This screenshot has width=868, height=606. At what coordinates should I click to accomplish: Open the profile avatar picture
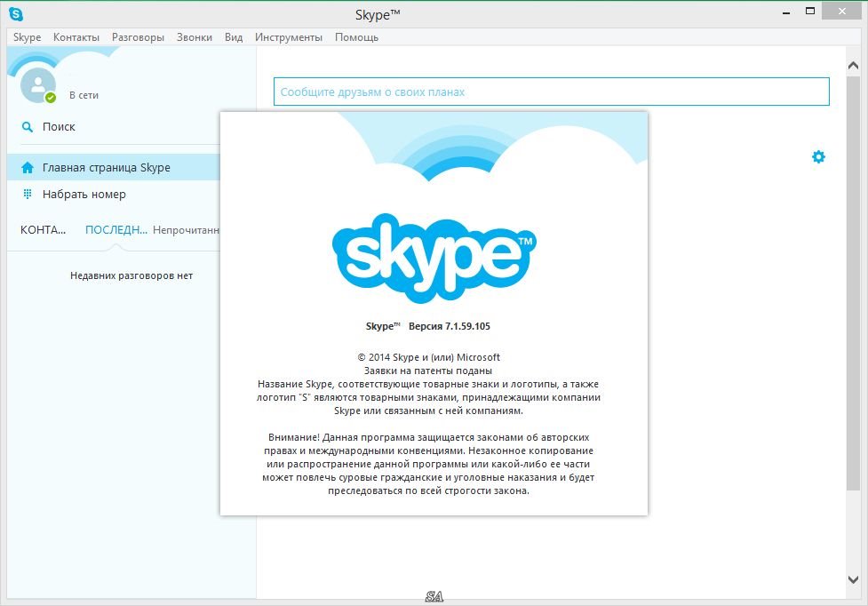[x=37, y=85]
